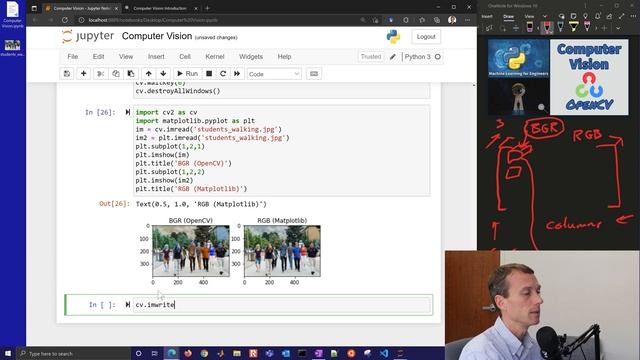Screen dimensions: 640x360
Task: Click the pencil edit-mode indicator icon
Action: [393, 57]
